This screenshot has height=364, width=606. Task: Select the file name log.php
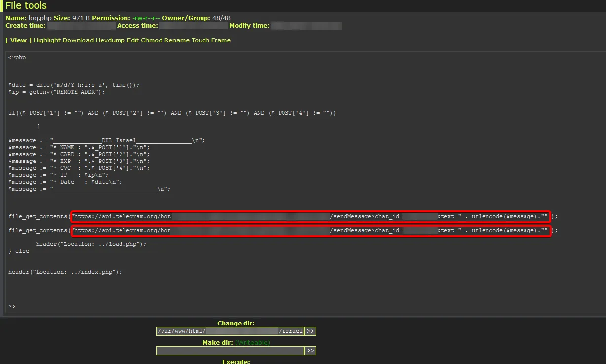[x=40, y=18]
